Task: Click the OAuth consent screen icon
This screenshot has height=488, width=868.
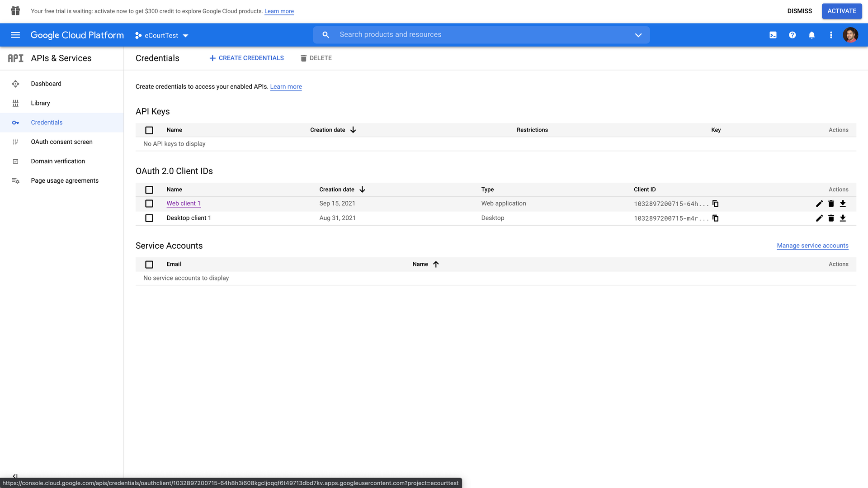Action: coord(15,142)
